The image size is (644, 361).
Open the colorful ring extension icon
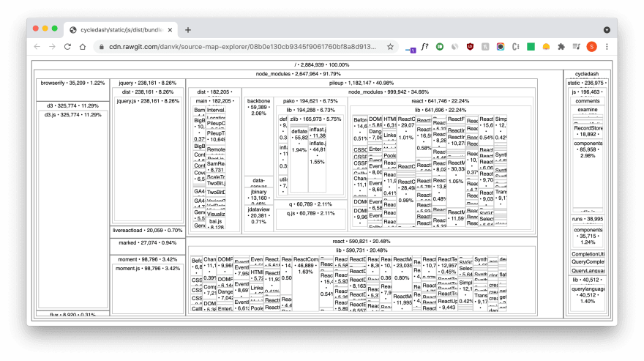(x=501, y=47)
